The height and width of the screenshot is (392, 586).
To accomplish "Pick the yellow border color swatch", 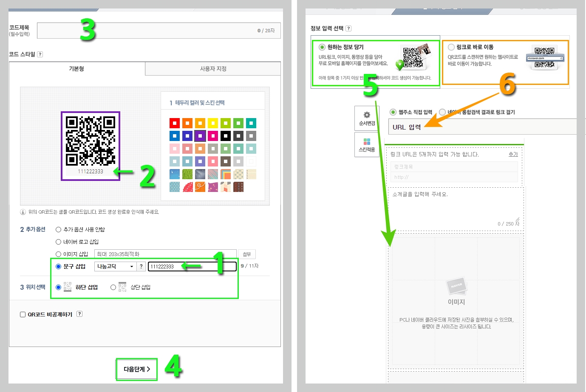I will [x=213, y=123].
